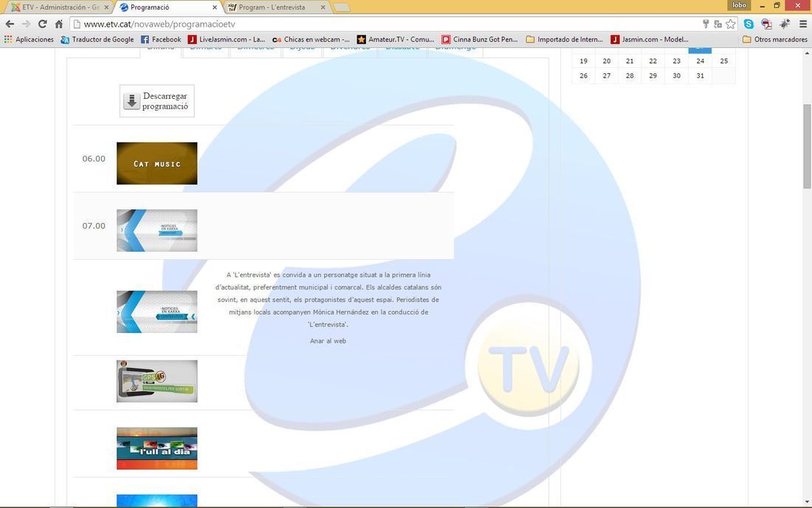Select day 23 in the calendar
The width and height of the screenshot is (812, 508).
[x=677, y=61]
